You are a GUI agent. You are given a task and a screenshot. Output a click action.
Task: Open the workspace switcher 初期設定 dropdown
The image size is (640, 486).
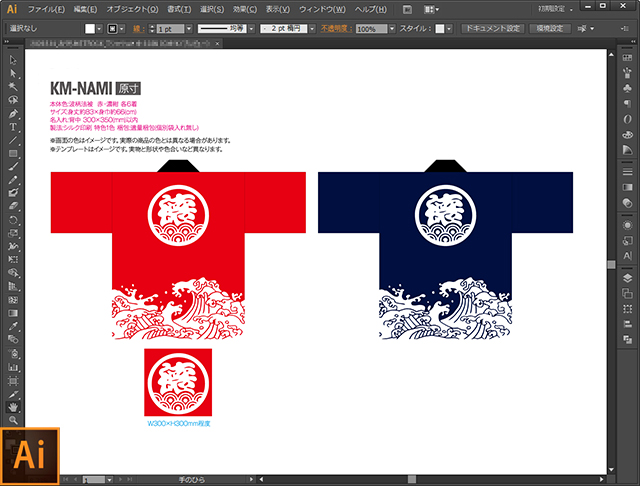tap(583, 9)
